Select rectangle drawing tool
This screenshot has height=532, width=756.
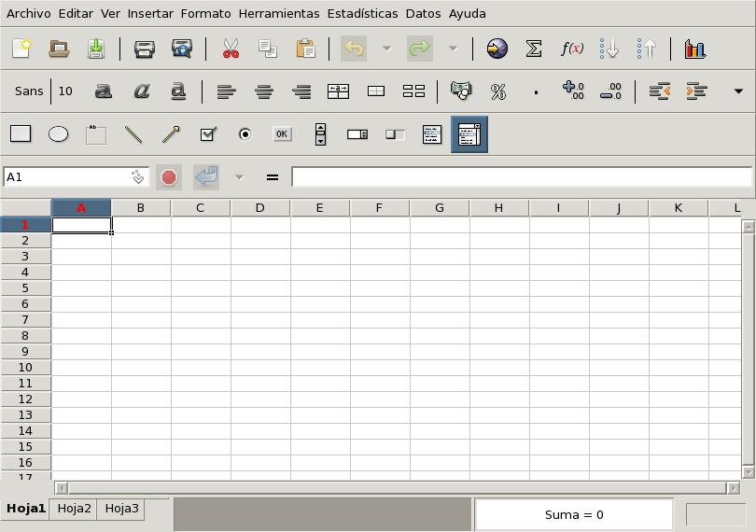click(x=21, y=133)
